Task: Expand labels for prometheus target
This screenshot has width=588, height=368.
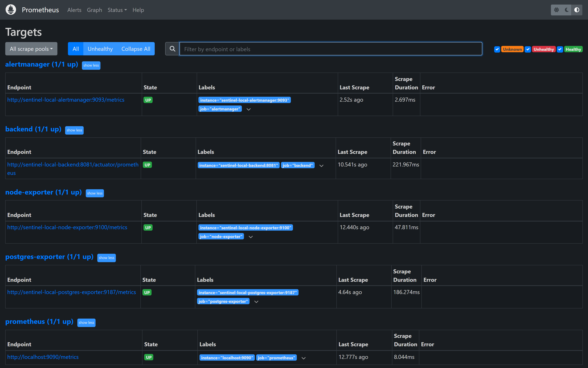Action: 303,358
